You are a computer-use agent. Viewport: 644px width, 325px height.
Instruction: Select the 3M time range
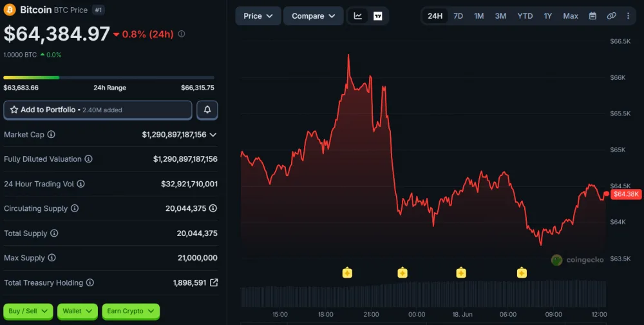[x=500, y=16]
